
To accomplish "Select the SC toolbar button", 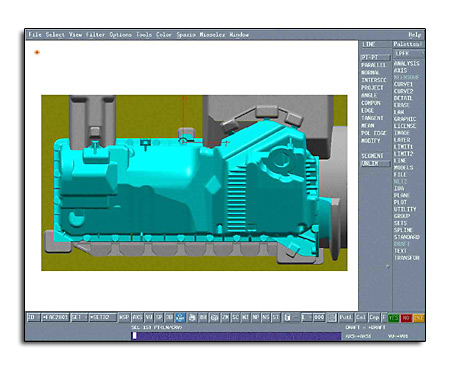I will tap(236, 318).
